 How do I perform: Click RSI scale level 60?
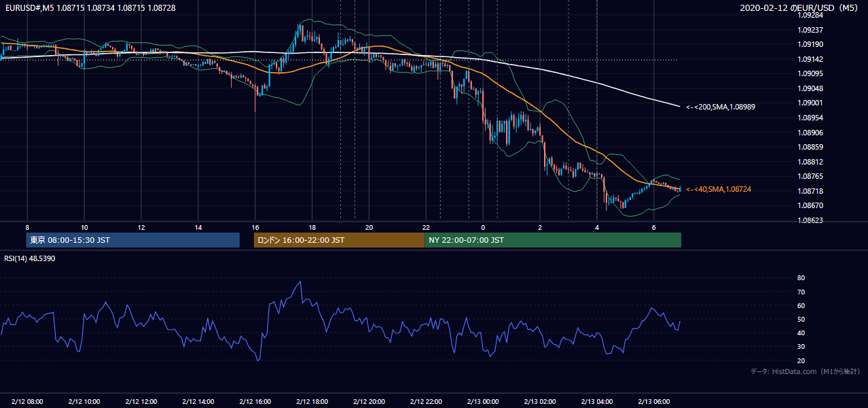point(801,305)
